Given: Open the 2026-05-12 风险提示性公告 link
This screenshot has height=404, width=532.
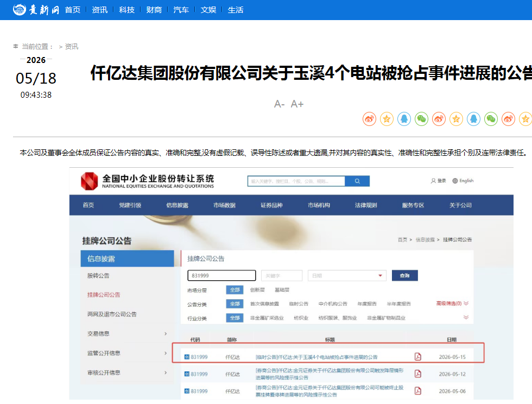Looking at the screenshot, I should click(x=330, y=374).
